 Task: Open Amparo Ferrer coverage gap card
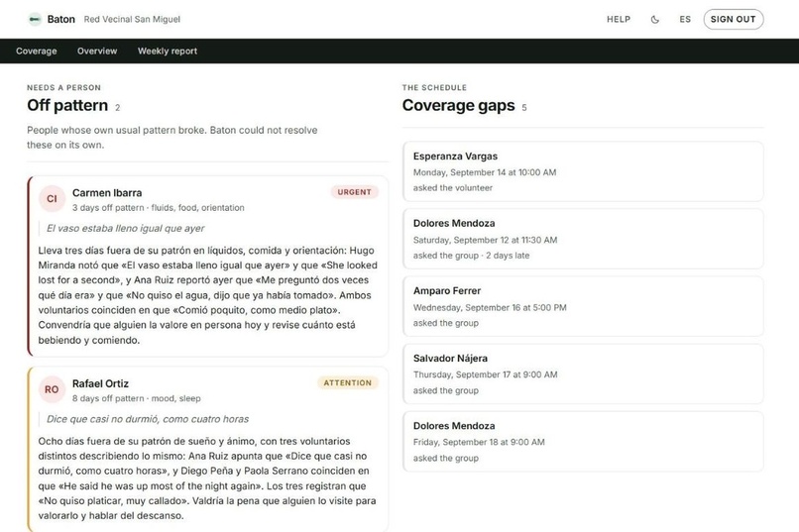583,306
